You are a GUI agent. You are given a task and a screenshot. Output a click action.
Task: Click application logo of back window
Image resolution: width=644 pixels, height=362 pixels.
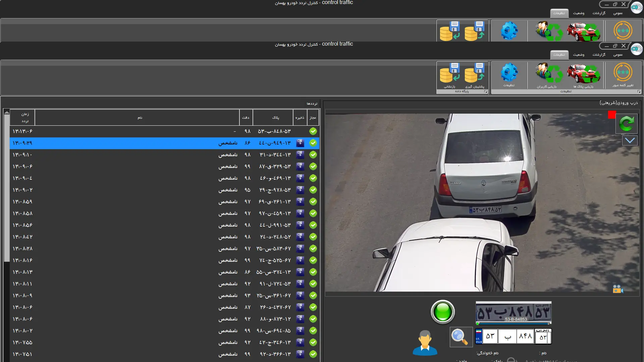(x=636, y=7)
